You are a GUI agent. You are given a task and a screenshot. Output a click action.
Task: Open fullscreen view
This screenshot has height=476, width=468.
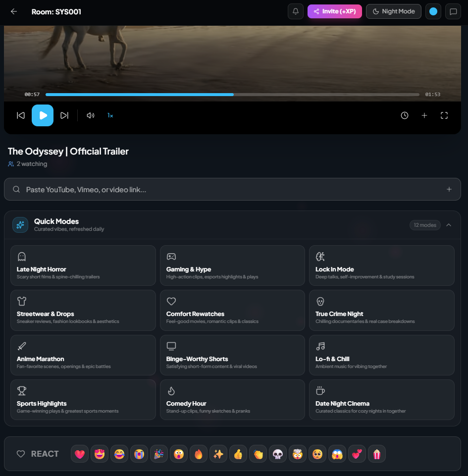[x=444, y=115]
